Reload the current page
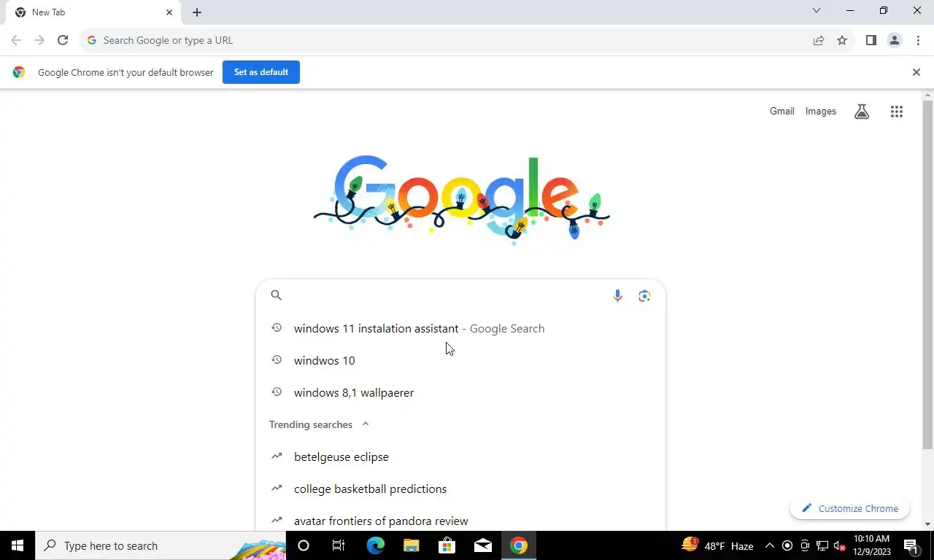The height and width of the screenshot is (560, 934). click(x=63, y=40)
